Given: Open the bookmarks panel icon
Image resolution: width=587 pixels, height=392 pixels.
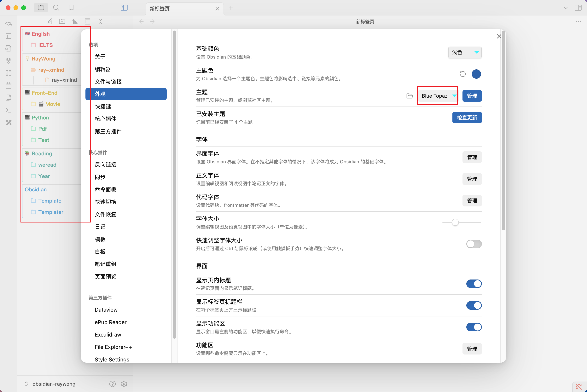Looking at the screenshot, I should tap(71, 8).
